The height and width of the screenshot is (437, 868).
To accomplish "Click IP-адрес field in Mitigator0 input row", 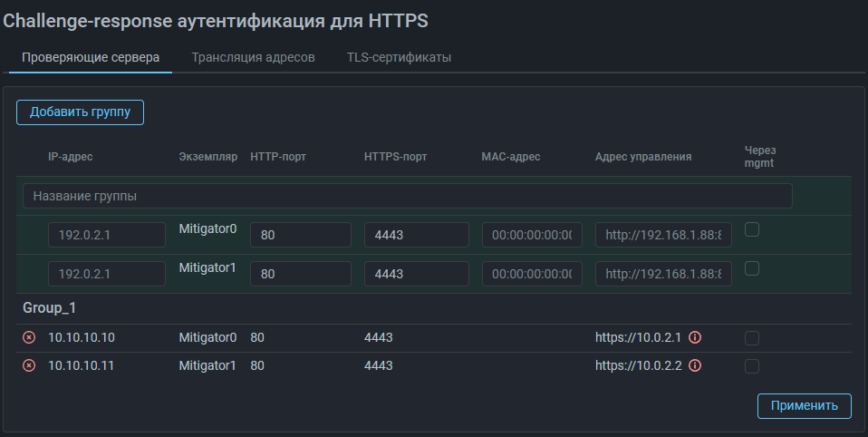I will pos(107,236).
